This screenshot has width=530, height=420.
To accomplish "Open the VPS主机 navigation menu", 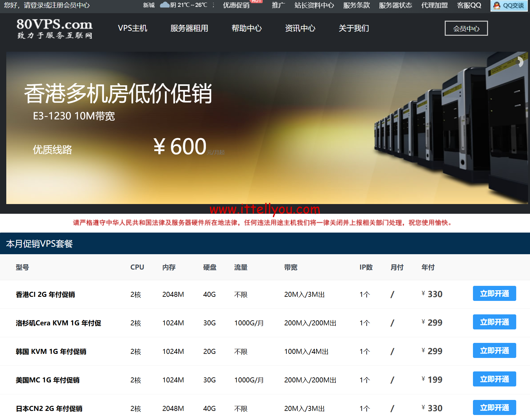I will pyautogui.click(x=133, y=28).
